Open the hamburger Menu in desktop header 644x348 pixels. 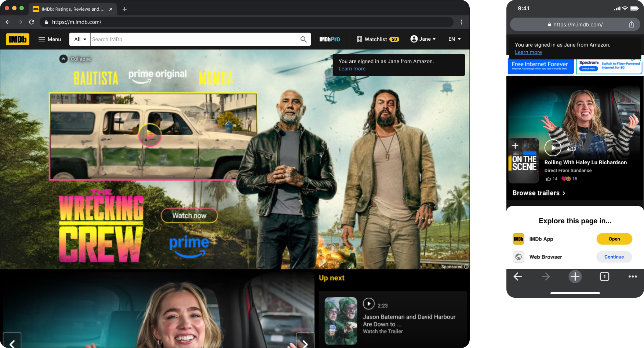[x=50, y=39]
